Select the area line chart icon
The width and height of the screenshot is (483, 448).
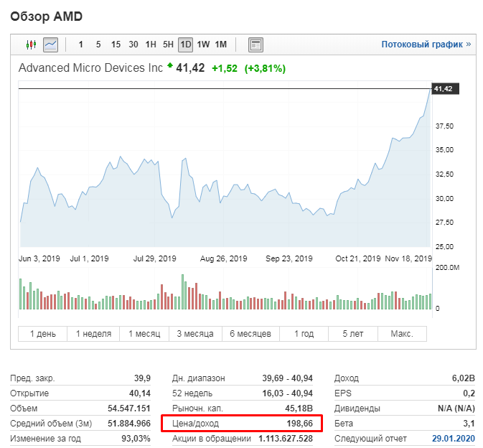tap(50, 45)
